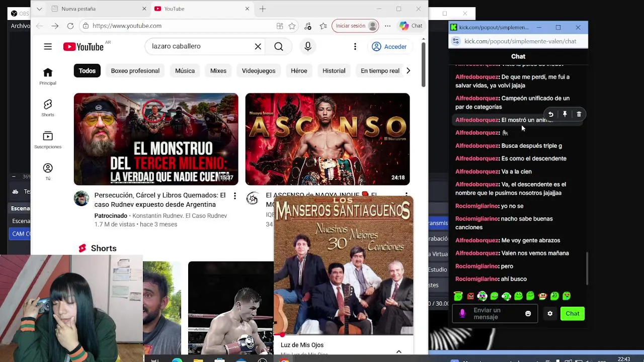
Task: Open browser three-dot settings menu
Action: tap(387, 26)
